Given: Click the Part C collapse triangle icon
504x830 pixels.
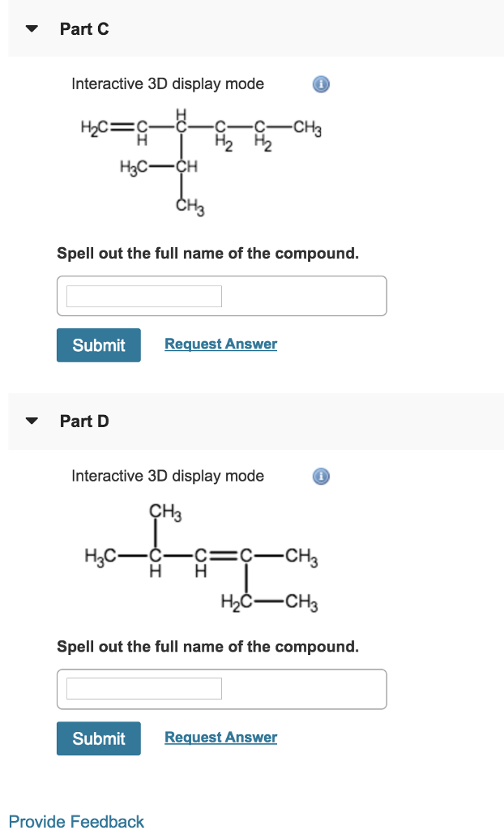Looking at the screenshot, I should click(31, 28).
